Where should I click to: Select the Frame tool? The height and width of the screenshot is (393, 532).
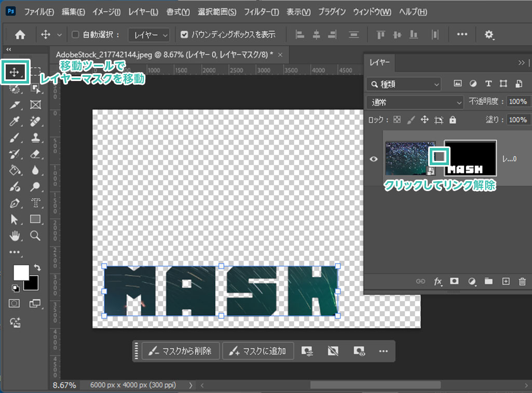(35, 104)
